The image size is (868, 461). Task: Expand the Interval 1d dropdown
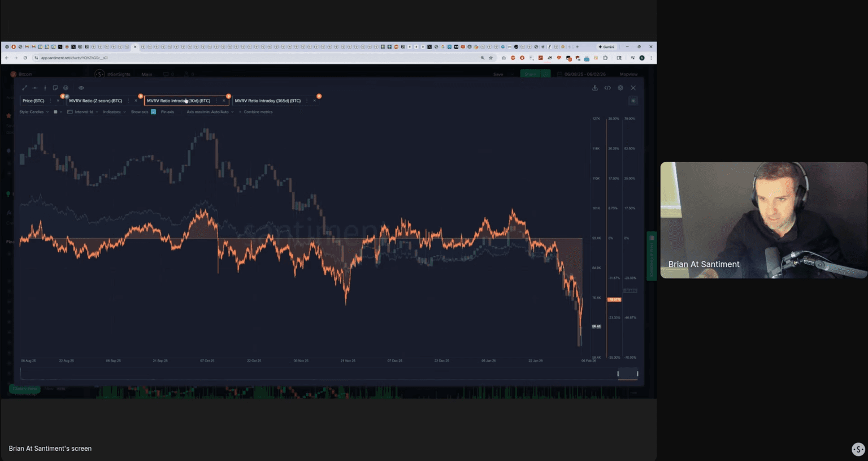[86, 112]
